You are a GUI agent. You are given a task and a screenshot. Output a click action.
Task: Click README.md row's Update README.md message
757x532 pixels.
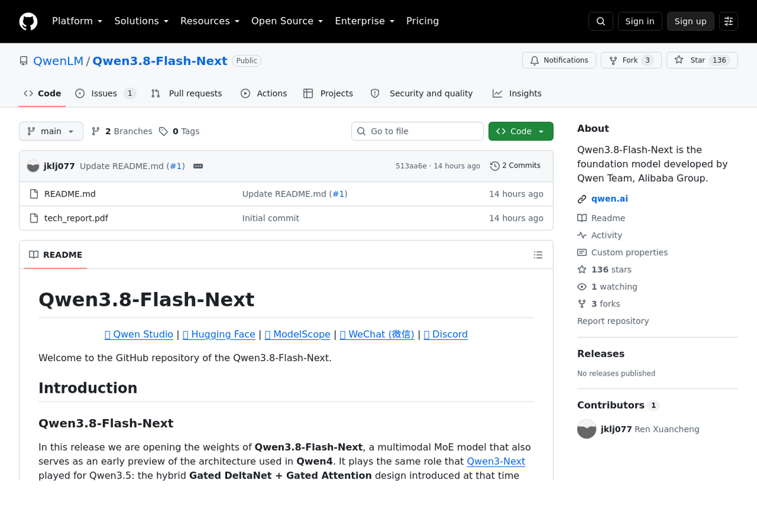click(x=295, y=194)
